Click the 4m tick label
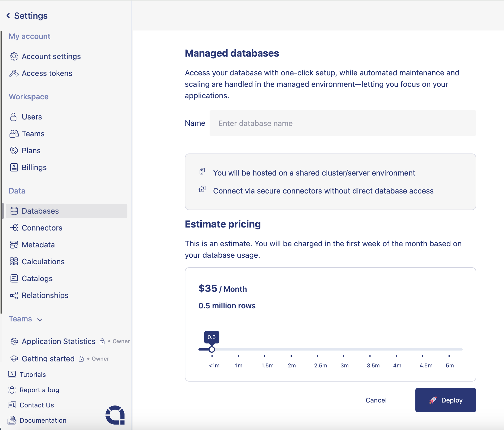The height and width of the screenshot is (430, 504). (397, 365)
